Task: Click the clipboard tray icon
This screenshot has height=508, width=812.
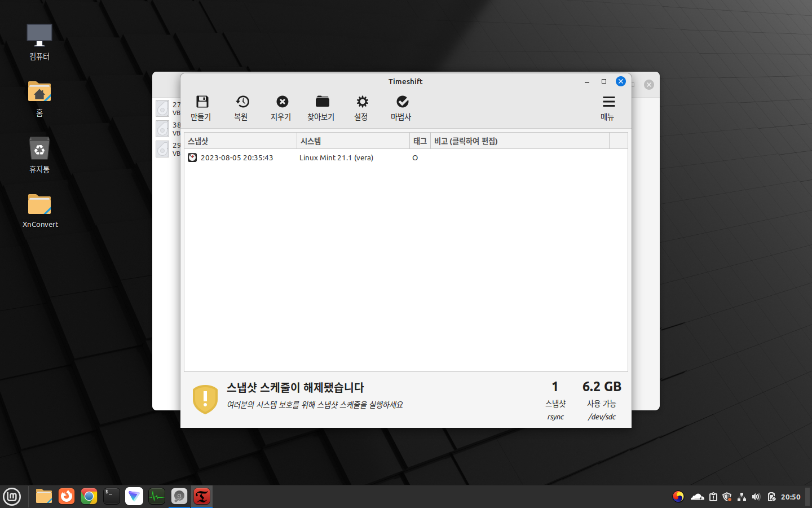Action: (x=713, y=497)
